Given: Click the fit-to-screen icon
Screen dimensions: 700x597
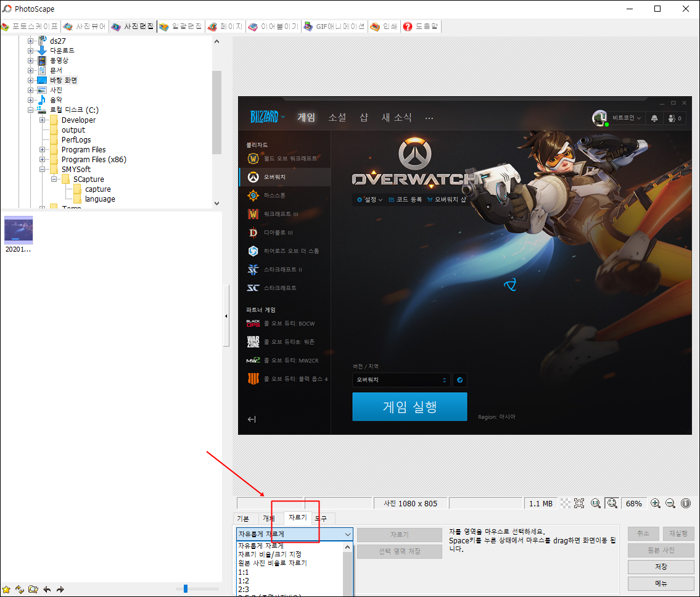Looking at the screenshot, I should click(579, 504).
